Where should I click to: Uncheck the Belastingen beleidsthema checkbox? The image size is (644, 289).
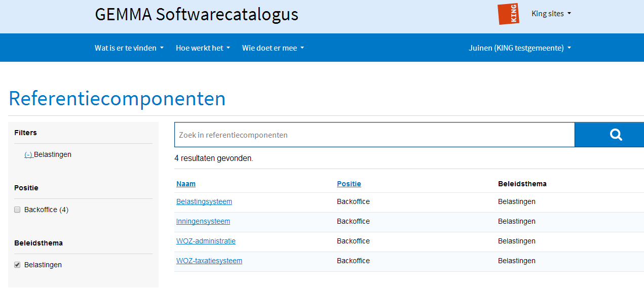[x=17, y=265]
